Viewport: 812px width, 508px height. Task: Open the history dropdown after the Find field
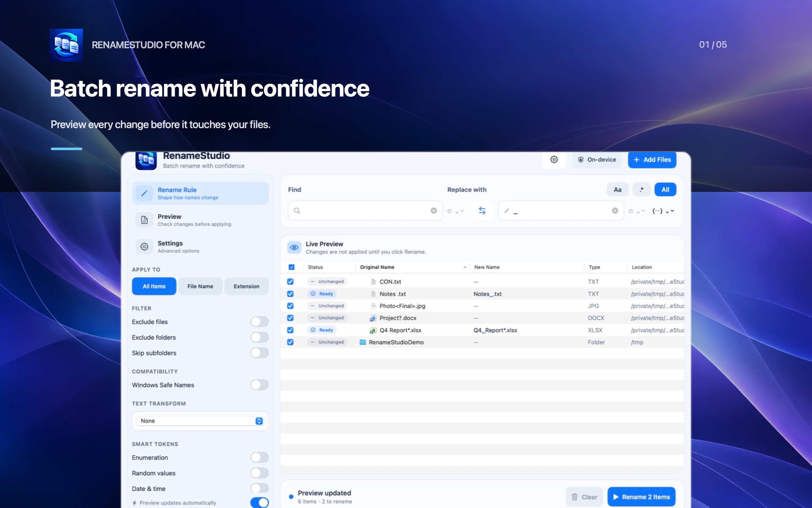tap(455, 211)
